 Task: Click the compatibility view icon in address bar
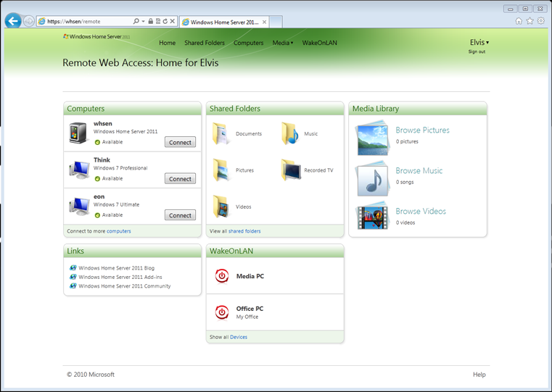[x=158, y=22]
